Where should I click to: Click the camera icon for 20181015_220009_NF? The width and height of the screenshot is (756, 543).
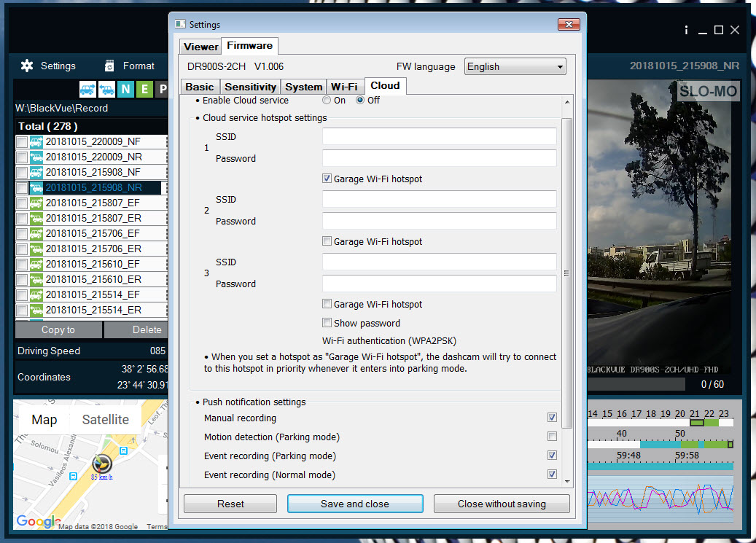tap(36, 142)
